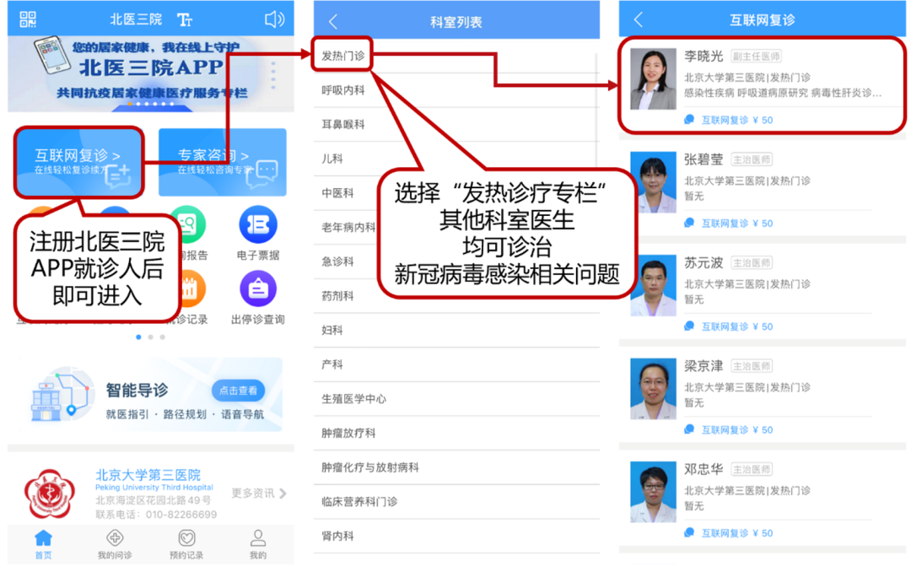Open doctor 张碧莹's photo
This screenshot has width=911, height=588.
point(653,182)
